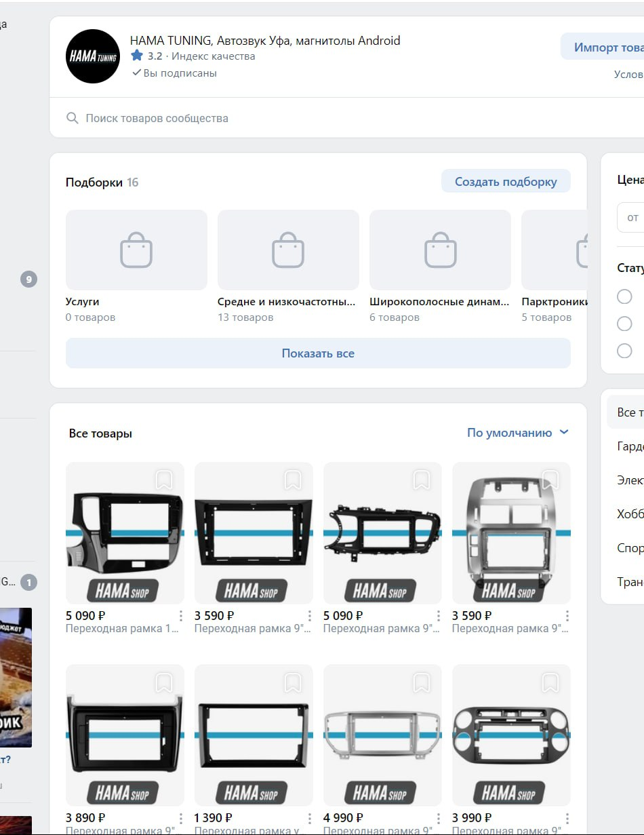Viewport: 644px width, 835px height.
Task: Click Создать подборку button
Action: tap(506, 181)
